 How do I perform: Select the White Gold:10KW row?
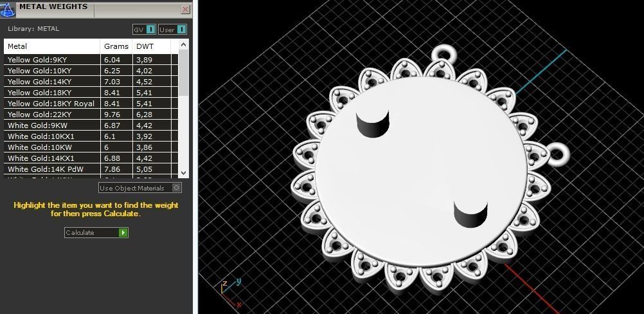(91, 147)
